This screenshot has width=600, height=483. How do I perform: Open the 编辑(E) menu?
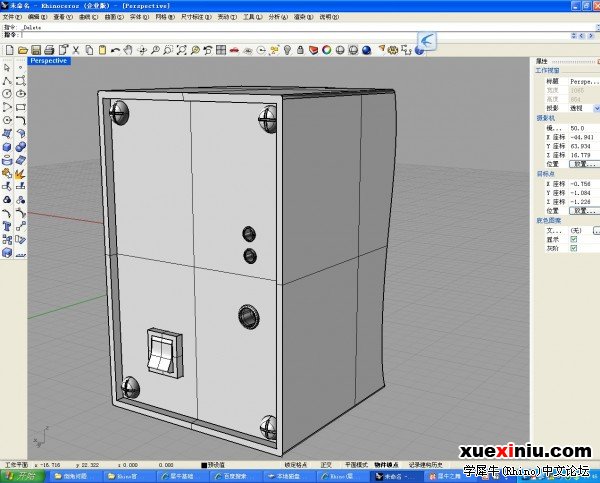pyautogui.click(x=38, y=17)
